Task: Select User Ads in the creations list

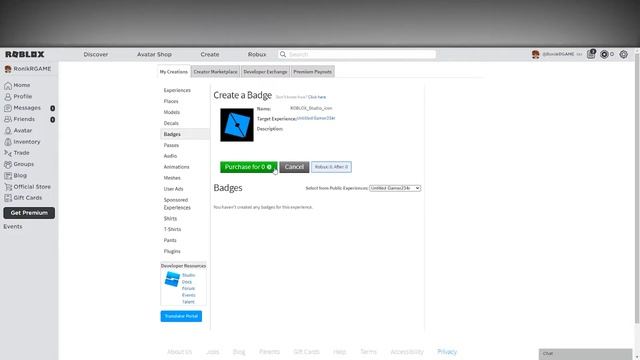Action: (173, 189)
